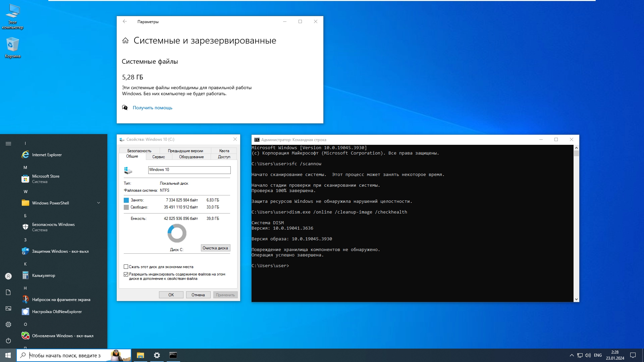
Task: Click the Получить помощь link
Action: [152, 108]
